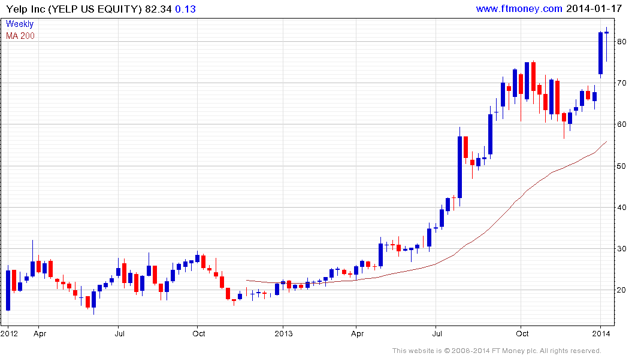This screenshot has width=644, height=359.
Task: Click the tall blue candle rising above 80
Action: pos(600,53)
